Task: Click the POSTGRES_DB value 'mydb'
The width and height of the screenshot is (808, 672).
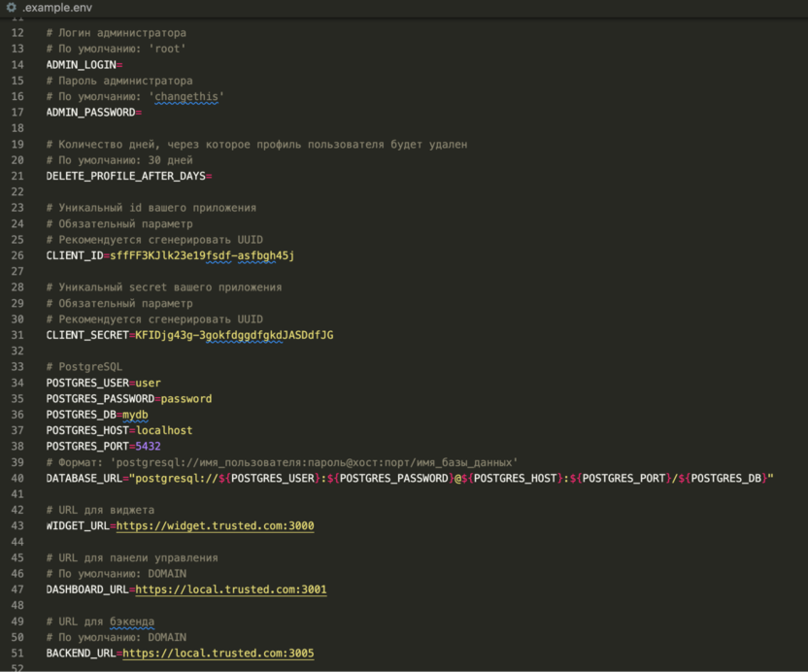Action: pos(135,415)
